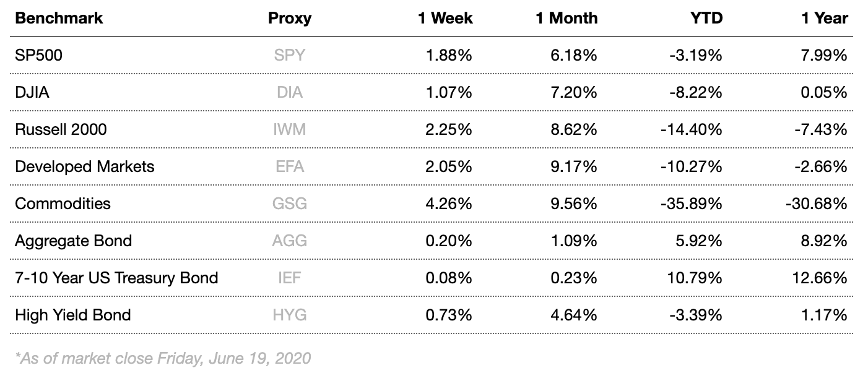Viewport: 868px width, 386px height.
Task: Click the Benchmark column header
Action: [59, 18]
